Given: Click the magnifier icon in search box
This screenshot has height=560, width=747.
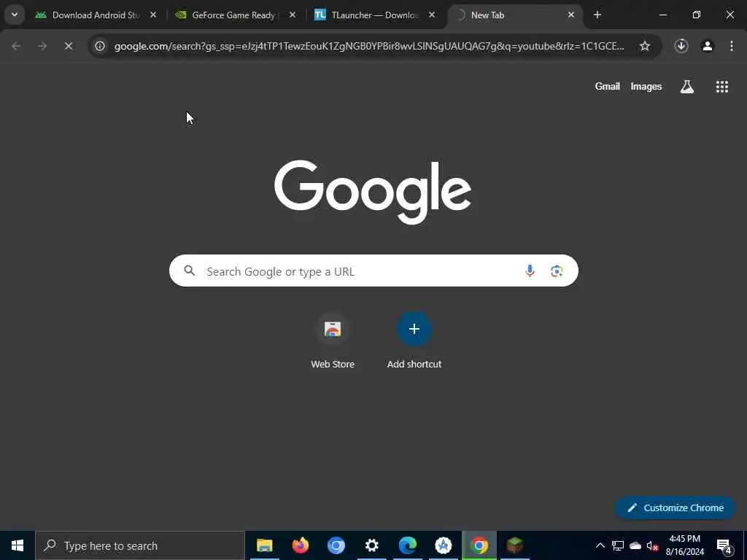Looking at the screenshot, I should point(190,271).
